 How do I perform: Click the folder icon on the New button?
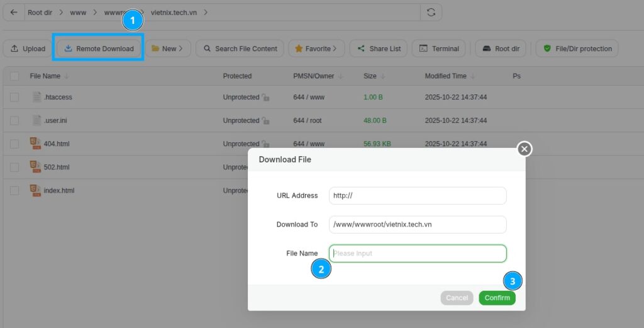pyautogui.click(x=155, y=48)
